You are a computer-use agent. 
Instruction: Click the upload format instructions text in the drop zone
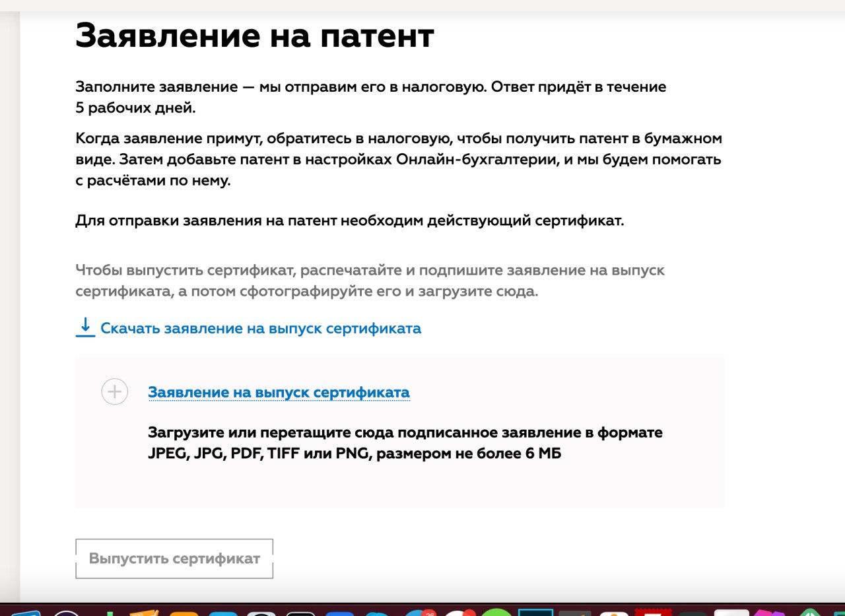pos(405,443)
